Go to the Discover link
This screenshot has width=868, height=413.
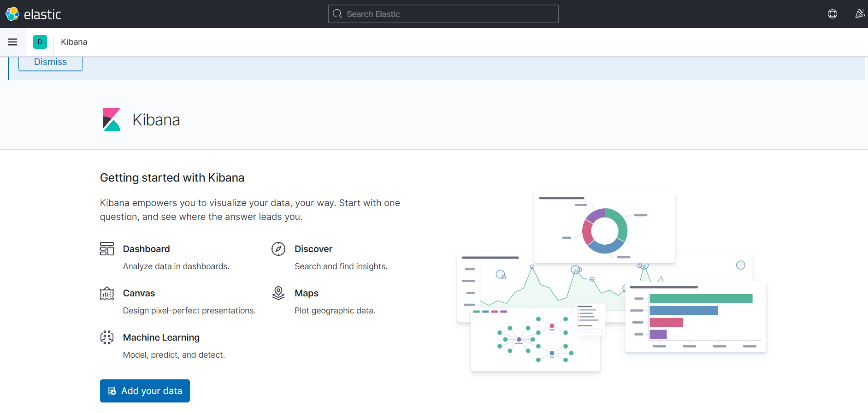click(x=313, y=249)
